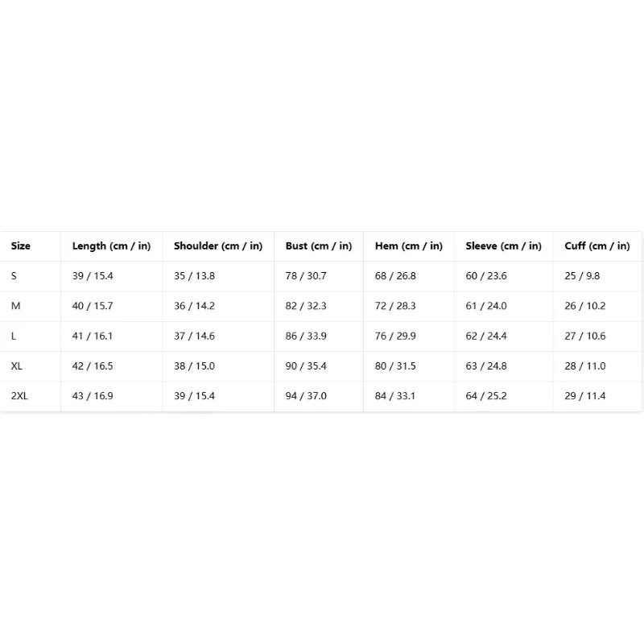Select the Sleeve (cm / in) header
644x644 pixels.
point(504,246)
